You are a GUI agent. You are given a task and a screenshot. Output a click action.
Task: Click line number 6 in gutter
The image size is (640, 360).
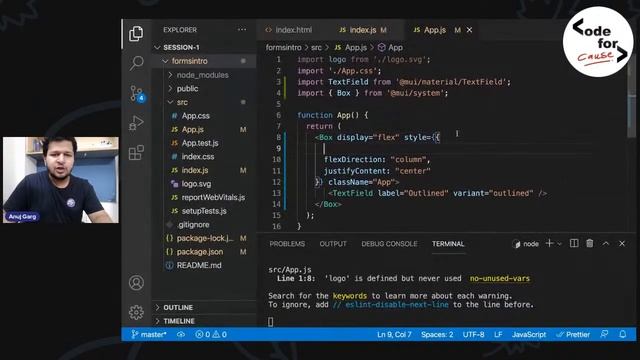point(278,115)
